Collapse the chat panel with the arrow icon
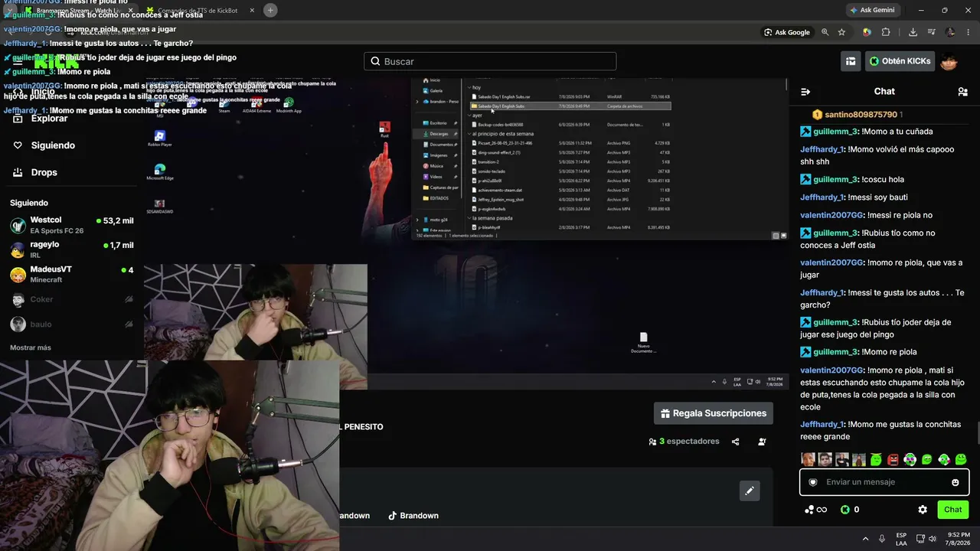This screenshot has height=551, width=980. (805, 91)
